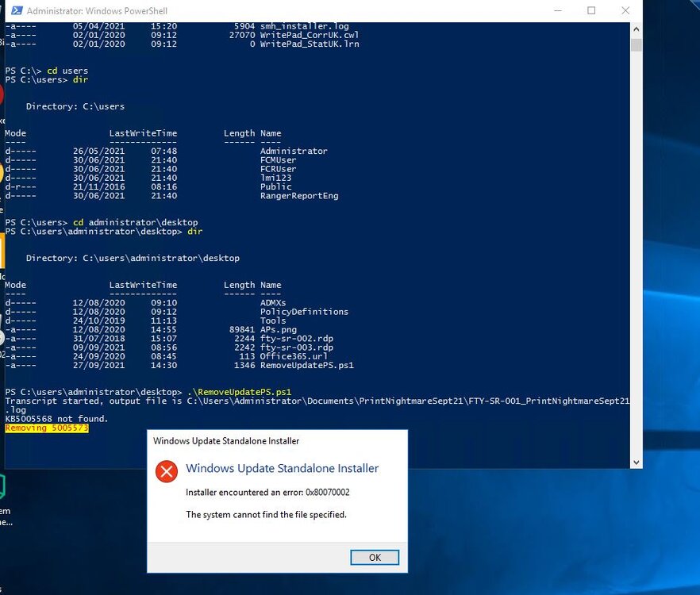
Task: Click the 'Public' user folder name
Action: 275,186
